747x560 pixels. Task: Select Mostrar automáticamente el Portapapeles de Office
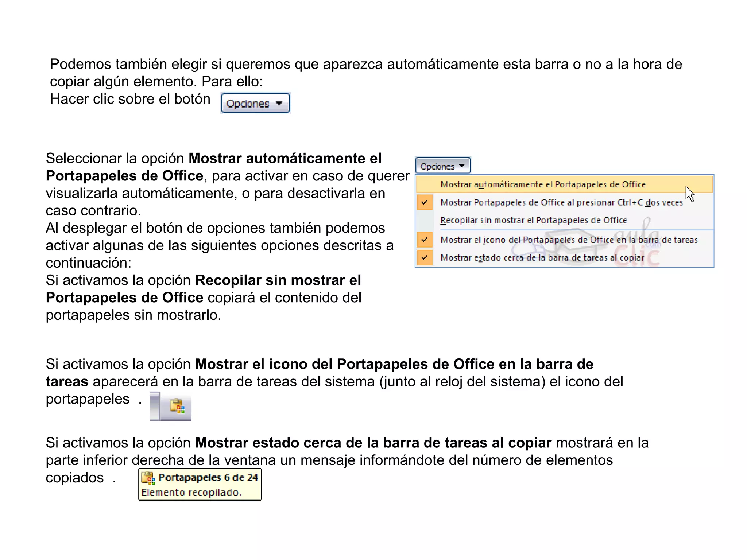pyautogui.click(x=564, y=184)
